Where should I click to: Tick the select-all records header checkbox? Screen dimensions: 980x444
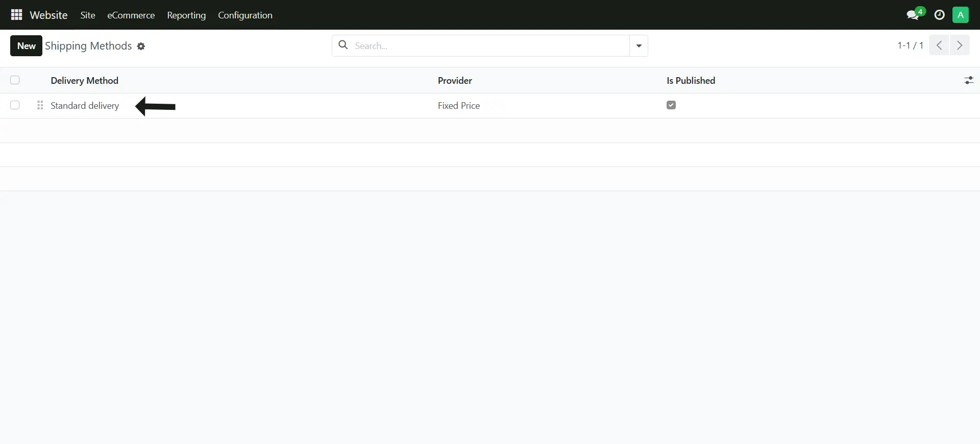15,80
